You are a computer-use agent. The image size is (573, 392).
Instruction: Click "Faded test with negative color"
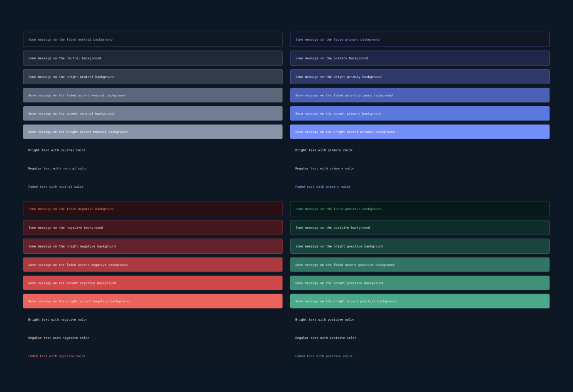[x=57, y=356]
